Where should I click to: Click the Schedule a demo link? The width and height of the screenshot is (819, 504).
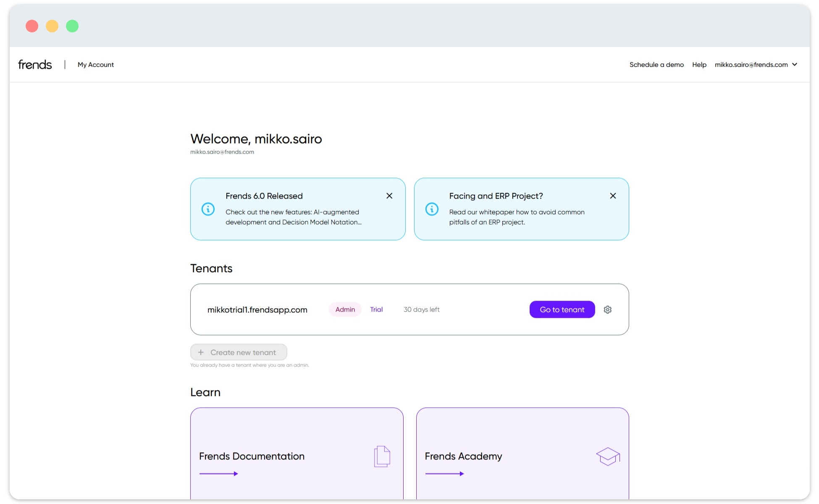tap(656, 64)
